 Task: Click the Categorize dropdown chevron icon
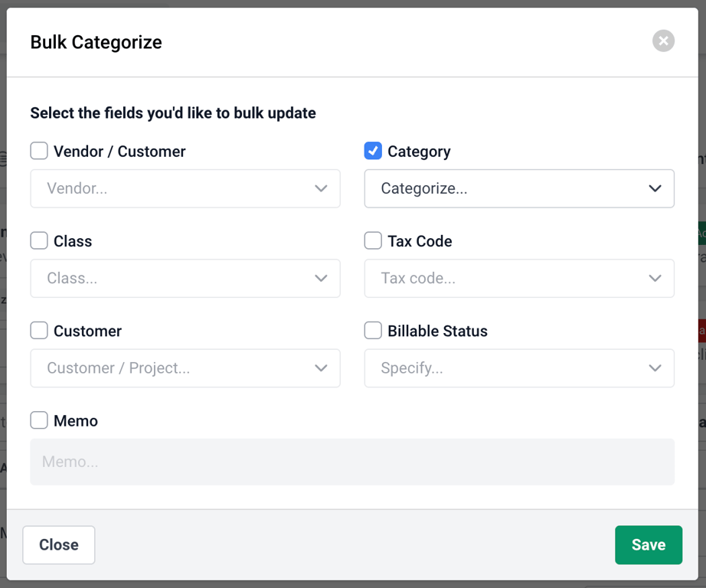click(655, 188)
